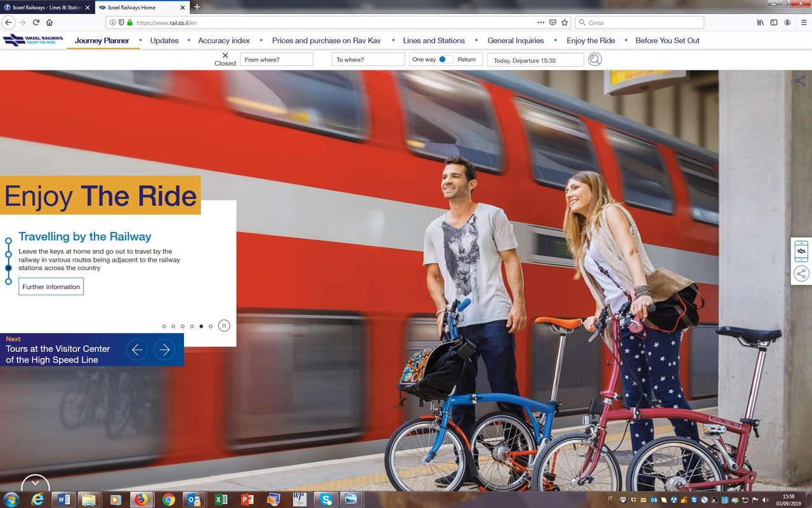Select the second carousel dot
Image resolution: width=812 pixels, height=508 pixels.
[173, 326]
